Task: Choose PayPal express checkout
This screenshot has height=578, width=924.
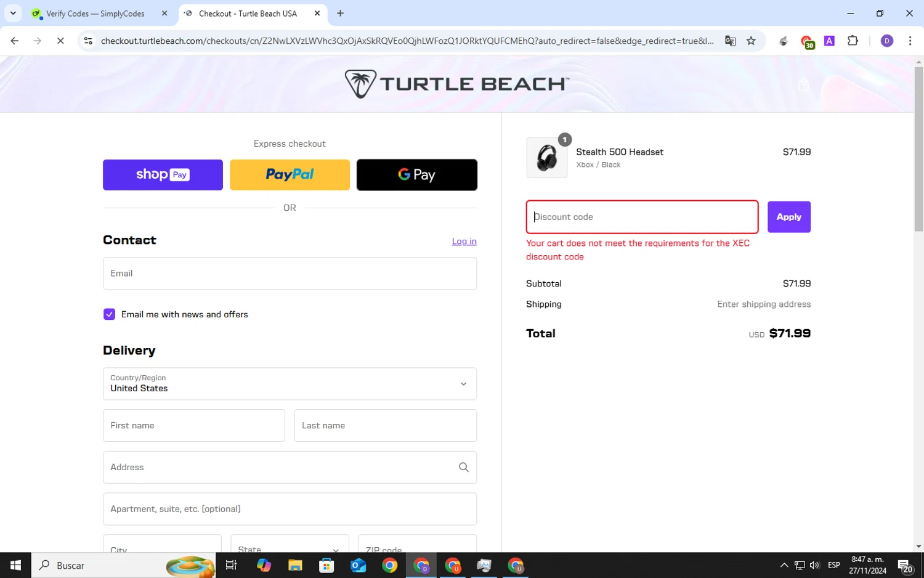Action: coord(290,175)
